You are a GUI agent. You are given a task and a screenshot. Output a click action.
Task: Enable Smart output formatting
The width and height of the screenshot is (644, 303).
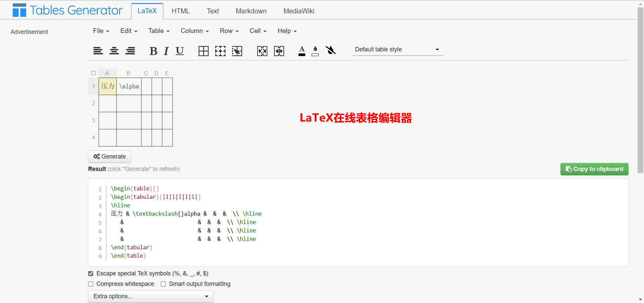(x=163, y=284)
